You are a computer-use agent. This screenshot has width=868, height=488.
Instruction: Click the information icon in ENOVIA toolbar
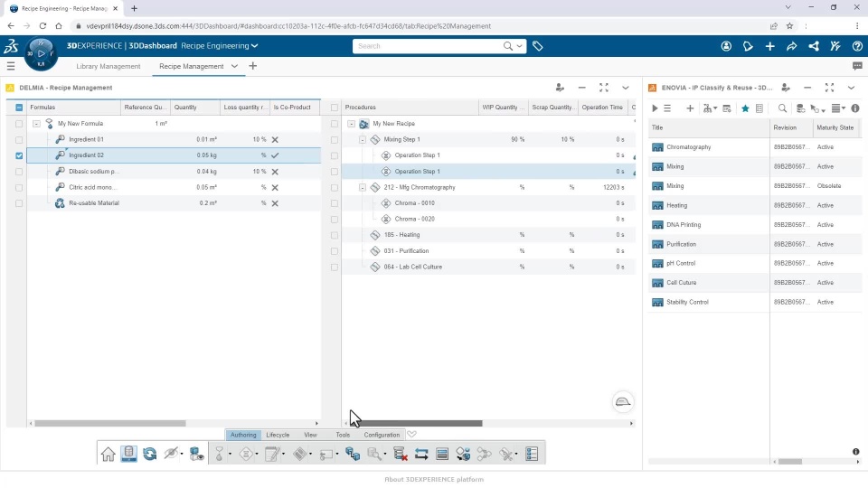point(855,108)
